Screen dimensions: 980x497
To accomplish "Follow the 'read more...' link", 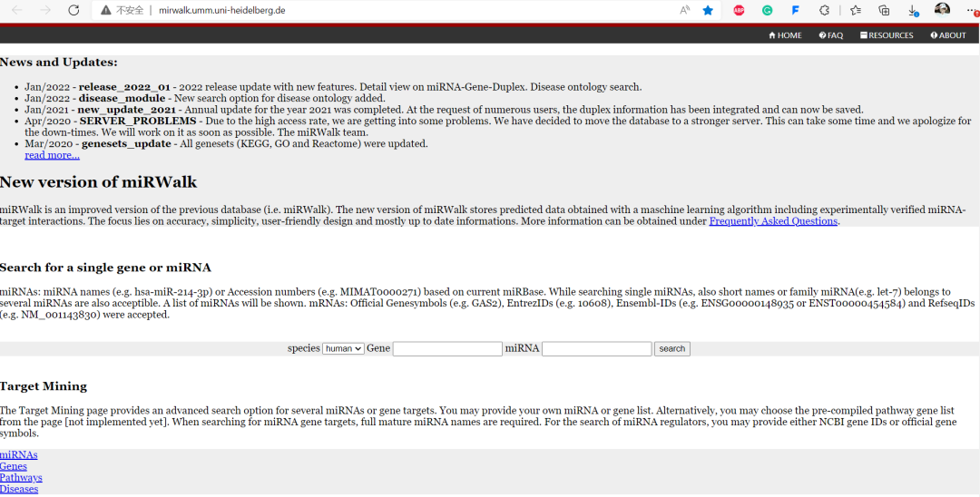I will coord(52,155).
